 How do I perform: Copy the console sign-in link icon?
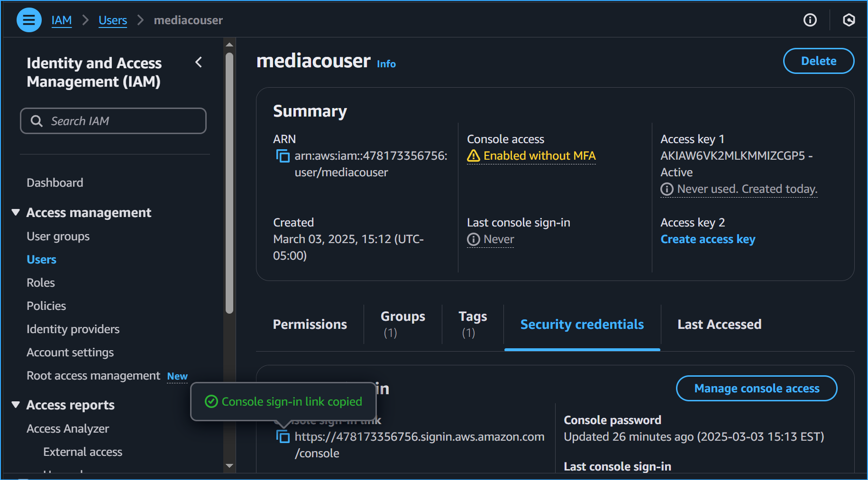(283, 437)
